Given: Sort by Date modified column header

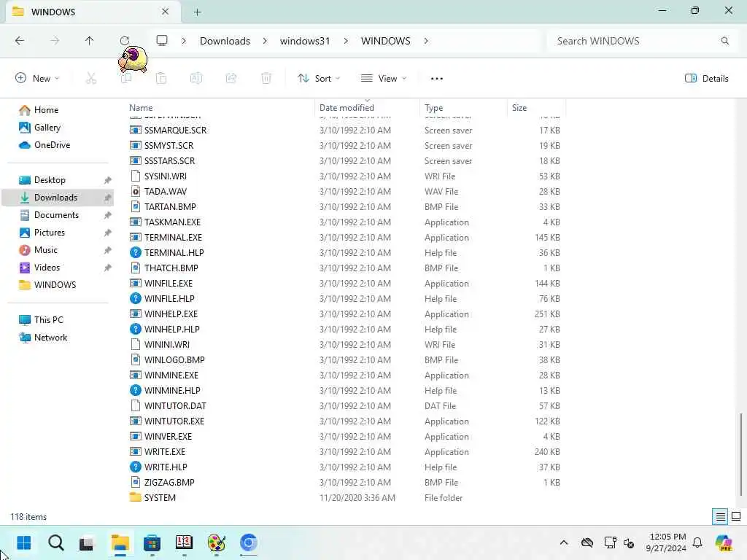Looking at the screenshot, I should click(347, 108).
